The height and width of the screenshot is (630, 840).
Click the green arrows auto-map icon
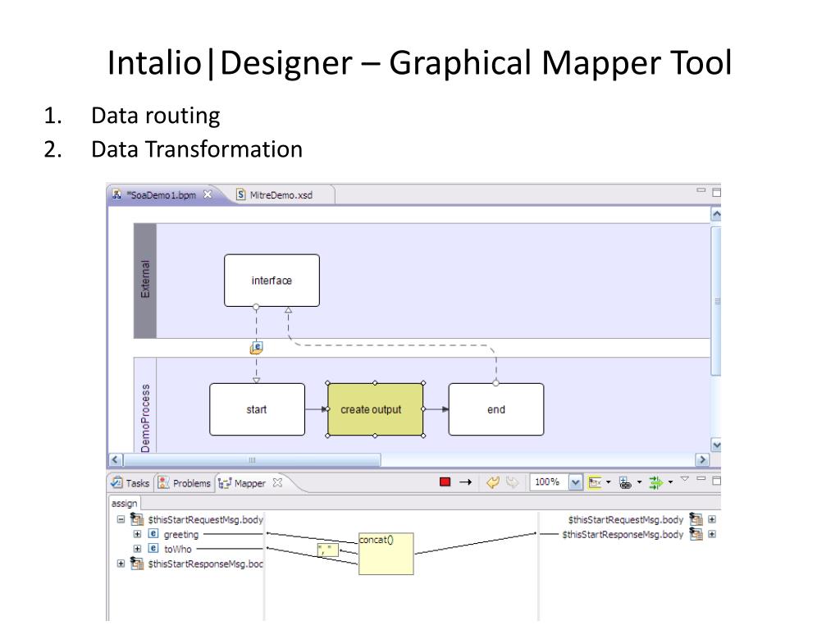(x=655, y=482)
